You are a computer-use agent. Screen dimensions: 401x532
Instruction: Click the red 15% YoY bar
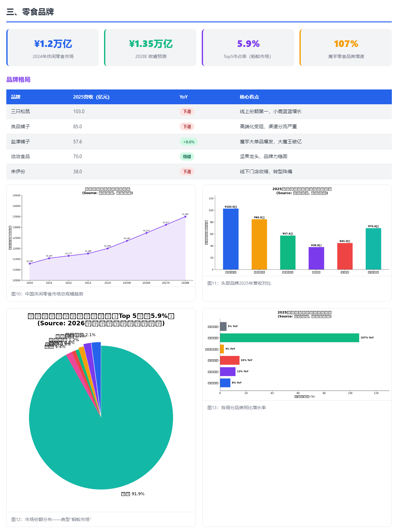click(x=230, y=360)
